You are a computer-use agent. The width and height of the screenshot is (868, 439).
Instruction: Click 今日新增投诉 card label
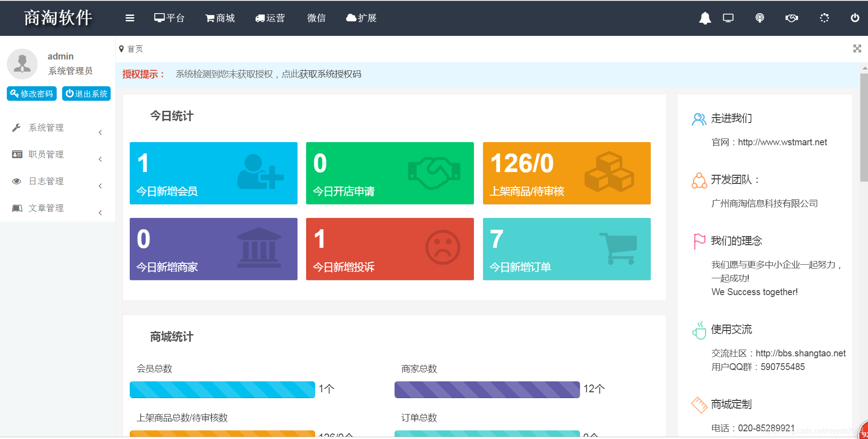click(x=344, y=267)
